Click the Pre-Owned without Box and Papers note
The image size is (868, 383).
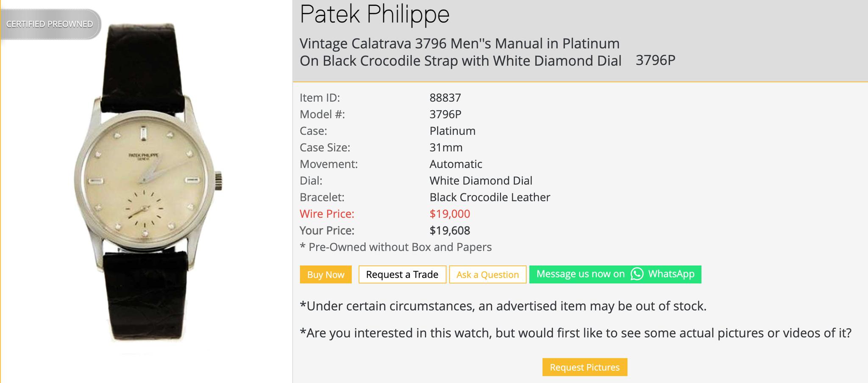(396, 247)
